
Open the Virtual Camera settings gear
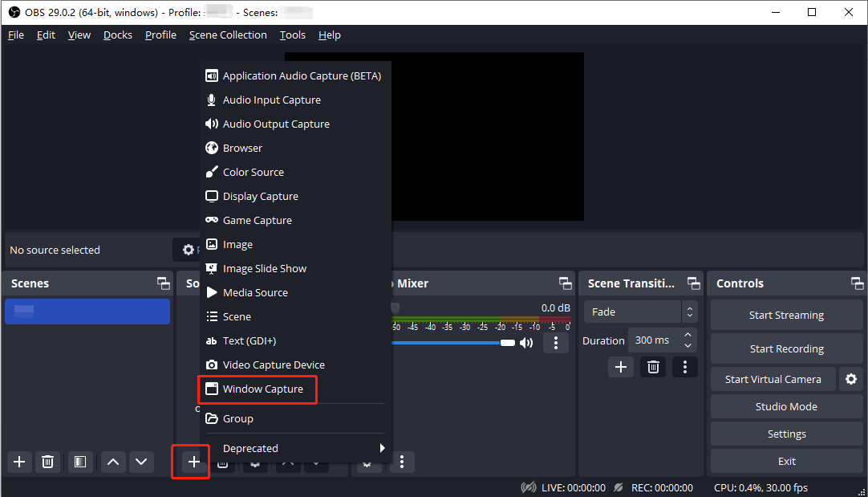pyautogui.click(x=851, y=379)
